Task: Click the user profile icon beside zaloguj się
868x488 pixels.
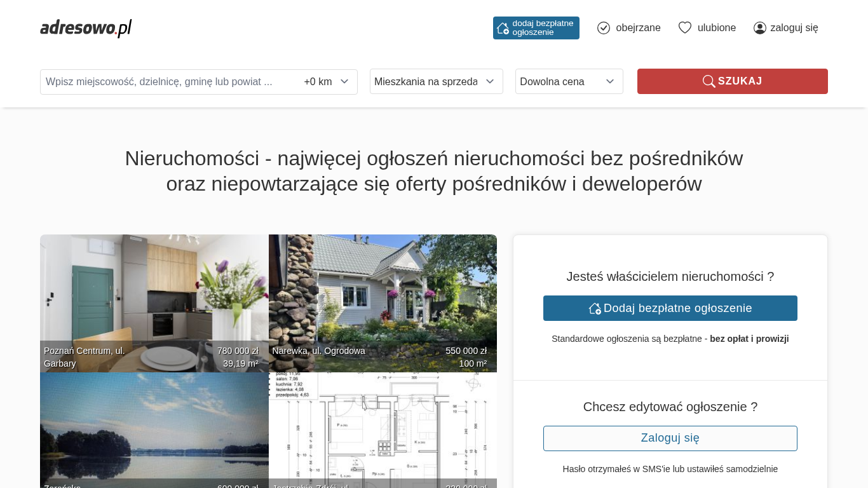Action: (x=759, y=28)
